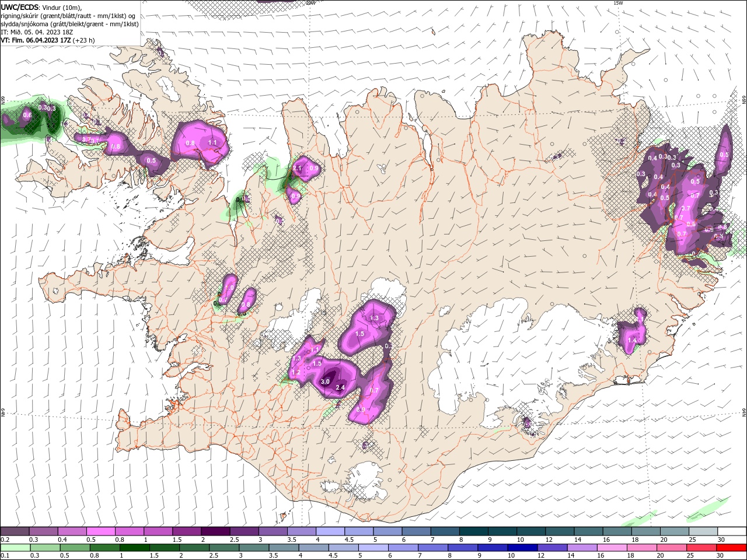Viewport: 747px width, 560px height.
Task: Pick lower legend swatch between 10 and 12
Action: pyautogui.click(x=523, y=548)
